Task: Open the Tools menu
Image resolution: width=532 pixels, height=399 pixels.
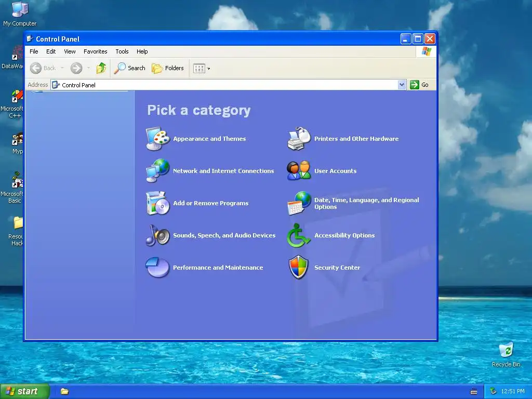Action: (x=122, y=51)
